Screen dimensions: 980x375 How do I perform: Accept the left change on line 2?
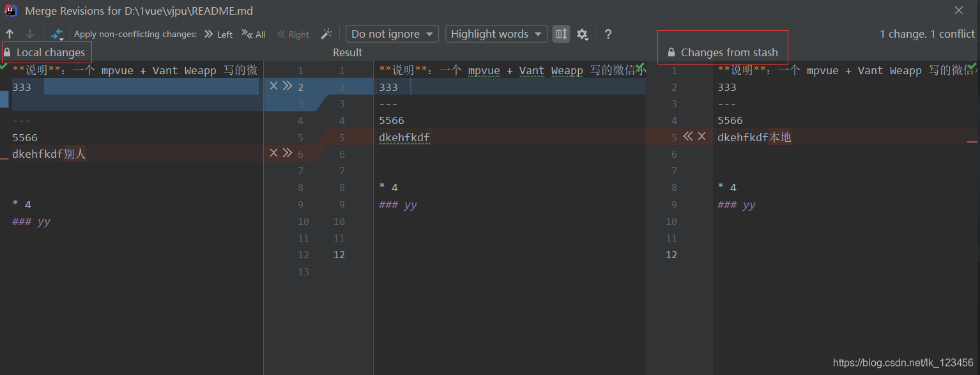(287, 86)
